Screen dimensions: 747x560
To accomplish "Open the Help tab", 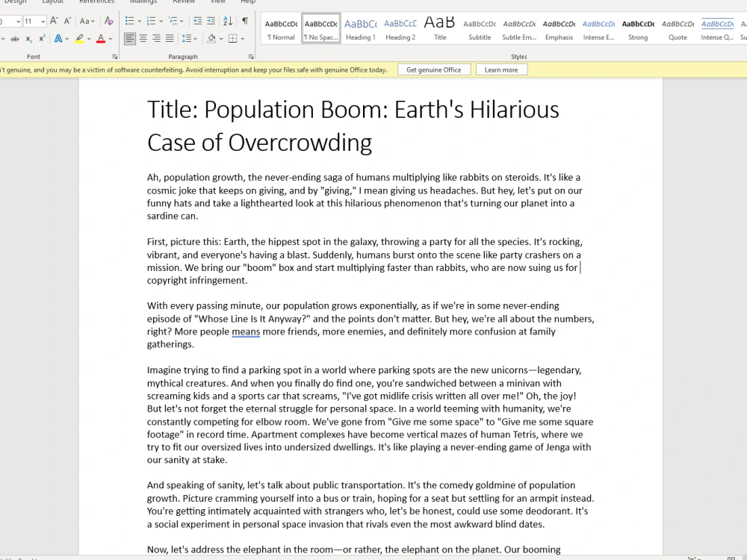I will click(x=248, y=1).
